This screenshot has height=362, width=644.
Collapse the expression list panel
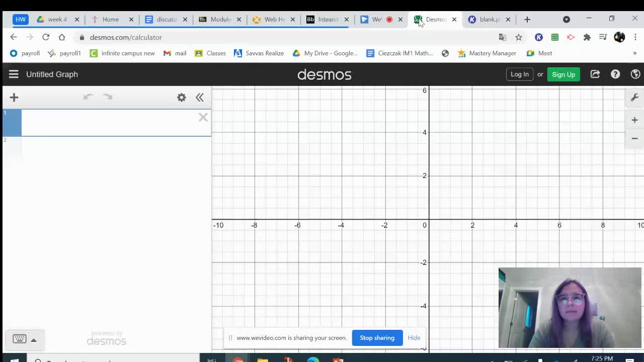[200, 98]
